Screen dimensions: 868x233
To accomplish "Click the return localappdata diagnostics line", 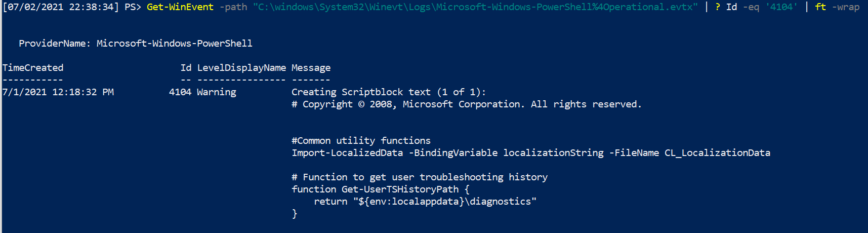I will click(x=425, y=202).
